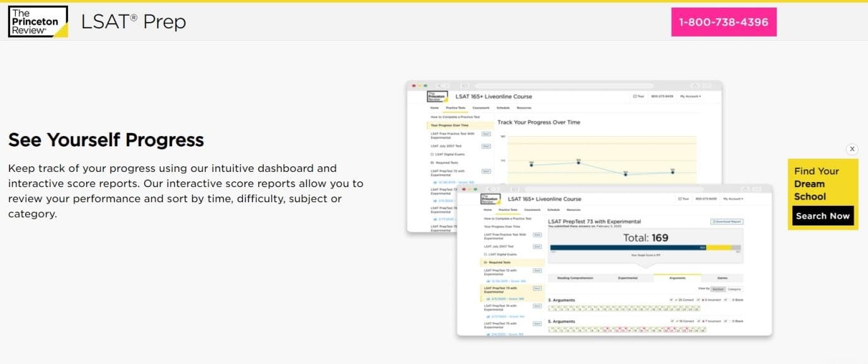Toggle Correct checkbox for 5. Arguments
Image resolution: width=868 pixels, height=364 pixels.
pos(672,321)
